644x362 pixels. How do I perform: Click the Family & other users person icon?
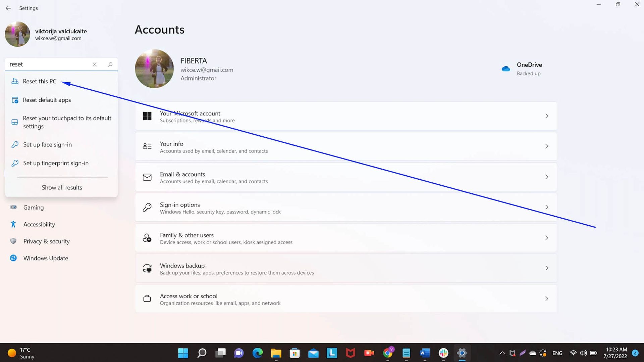[147, 238]
